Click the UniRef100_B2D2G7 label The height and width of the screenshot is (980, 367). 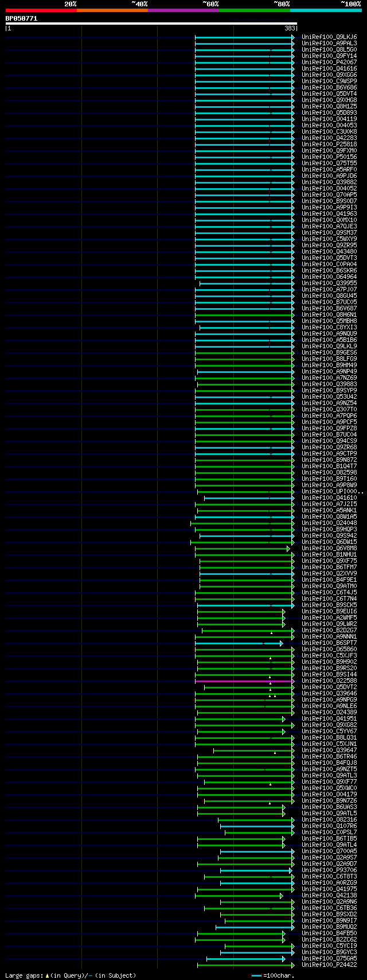pos(329,631)
